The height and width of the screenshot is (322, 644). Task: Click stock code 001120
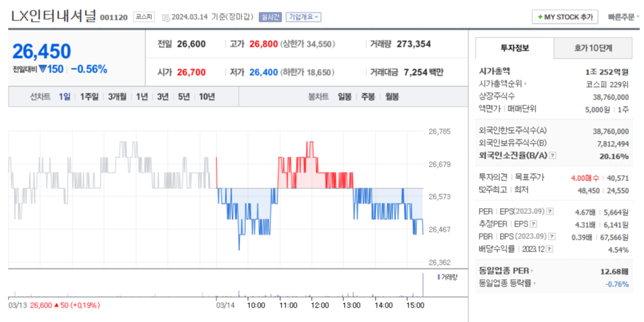click(x=114, y=17)
